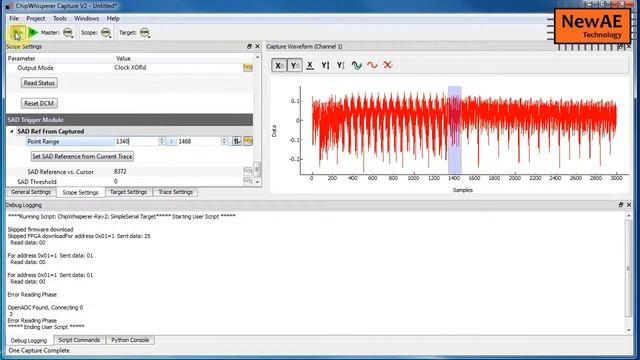Click the Scope connection status icon

point(105,32)
